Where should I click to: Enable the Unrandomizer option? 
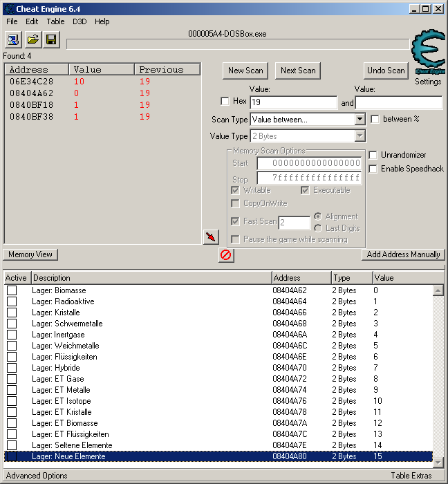coord(373,155)
